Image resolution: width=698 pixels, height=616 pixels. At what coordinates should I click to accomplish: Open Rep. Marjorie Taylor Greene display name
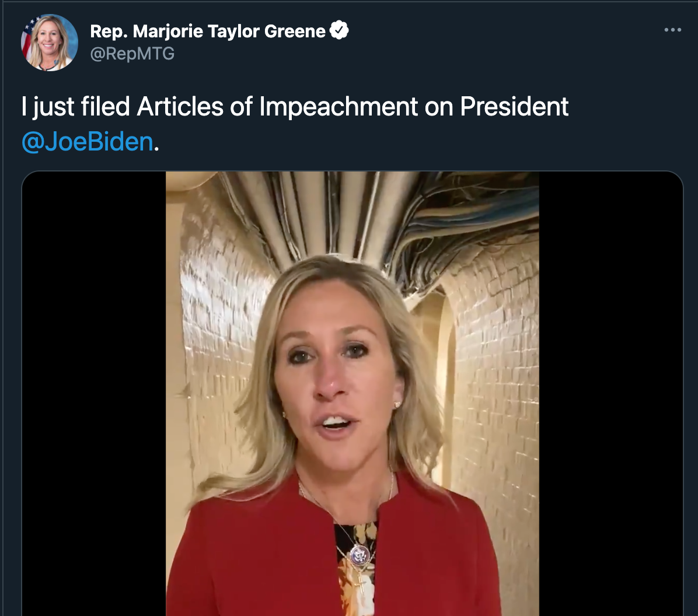(208, 31)
